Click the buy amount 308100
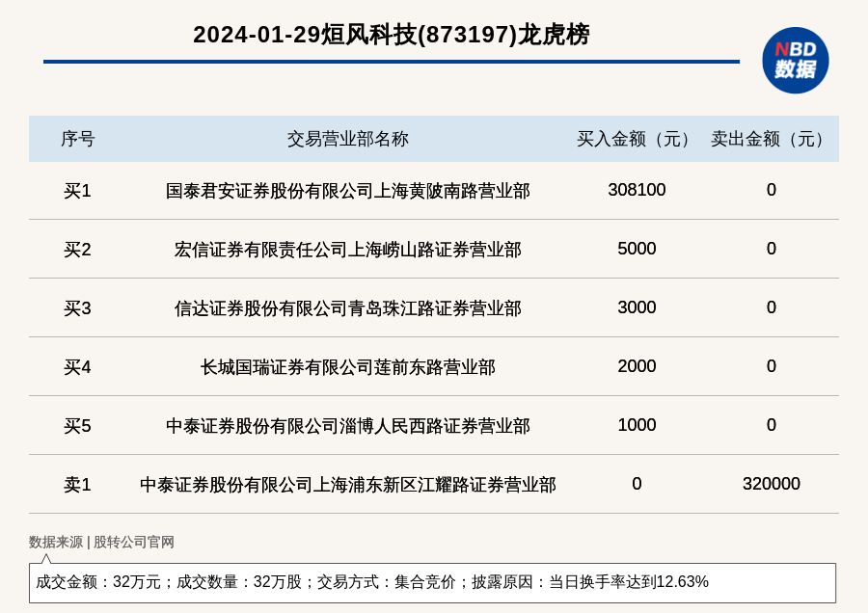This screenshot has height=613, width=868. tap(637, 190)
